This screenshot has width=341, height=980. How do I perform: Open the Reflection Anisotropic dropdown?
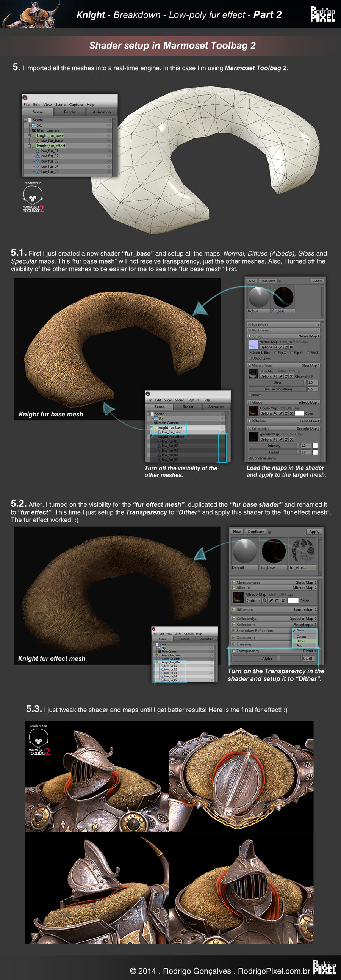(305, 625)
